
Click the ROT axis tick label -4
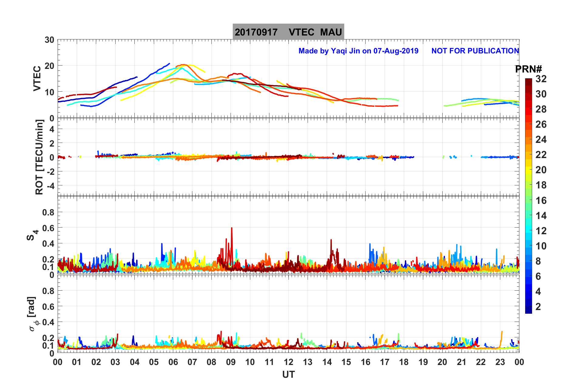point(51,185)
